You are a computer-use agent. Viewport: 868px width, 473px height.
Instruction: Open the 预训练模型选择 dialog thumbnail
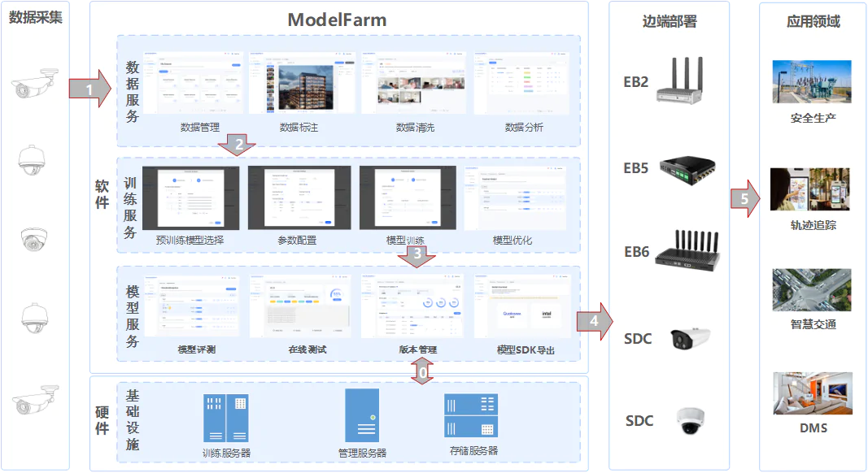click(x=191, y=198)
